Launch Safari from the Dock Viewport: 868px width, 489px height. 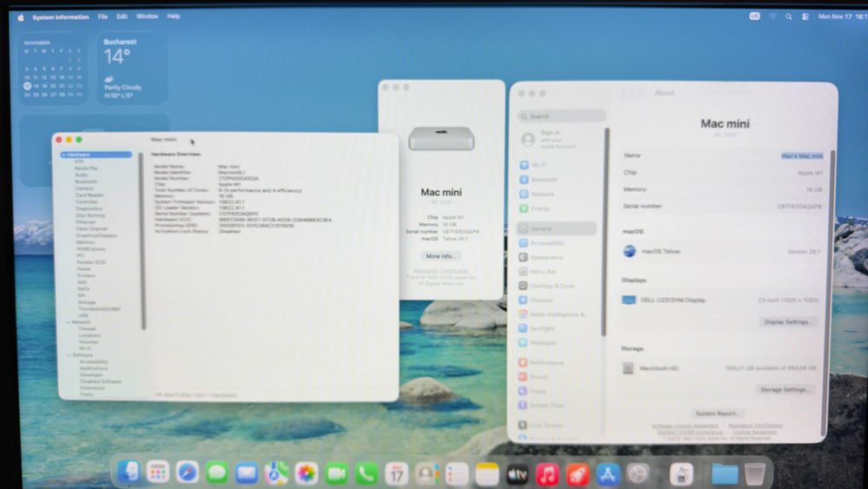coord(187,472)
